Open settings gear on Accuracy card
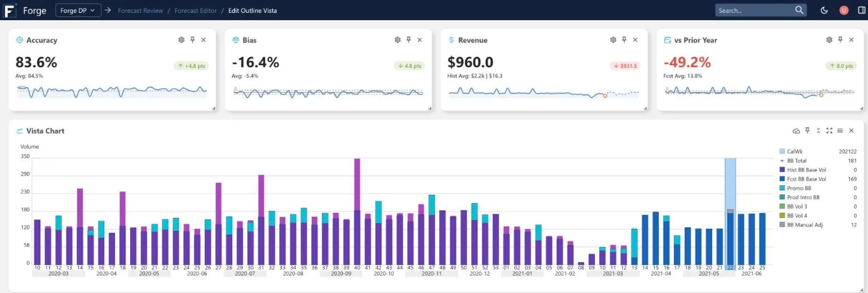 181,40
